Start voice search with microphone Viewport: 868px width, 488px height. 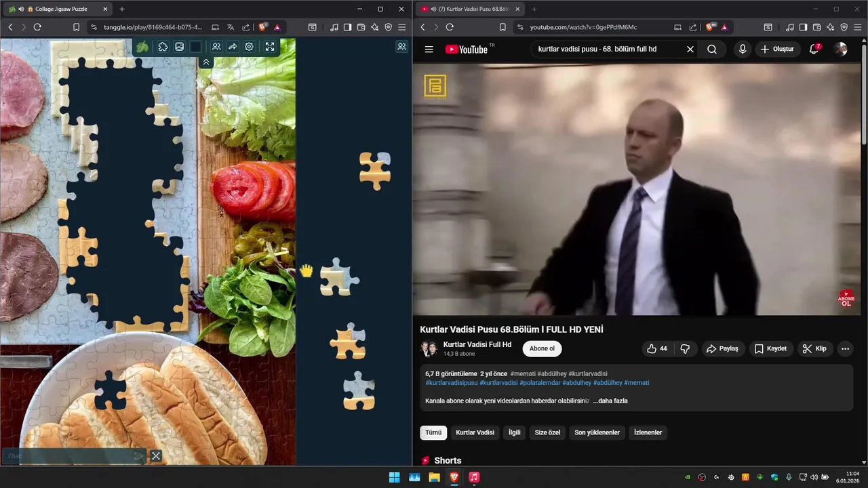[x=743, y=49]
